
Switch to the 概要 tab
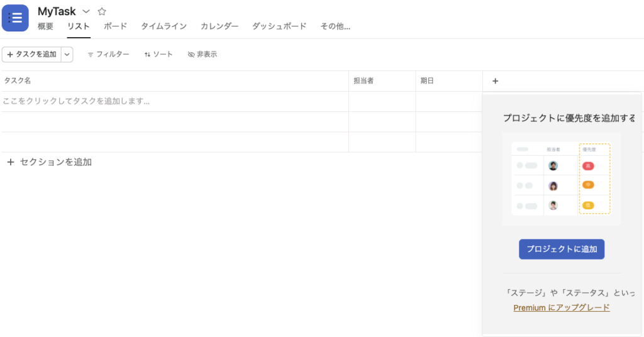[x=45, y=26]
